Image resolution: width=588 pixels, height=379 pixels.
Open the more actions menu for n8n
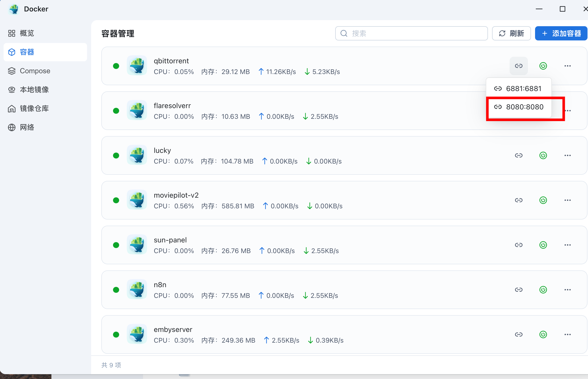[567, 290]
